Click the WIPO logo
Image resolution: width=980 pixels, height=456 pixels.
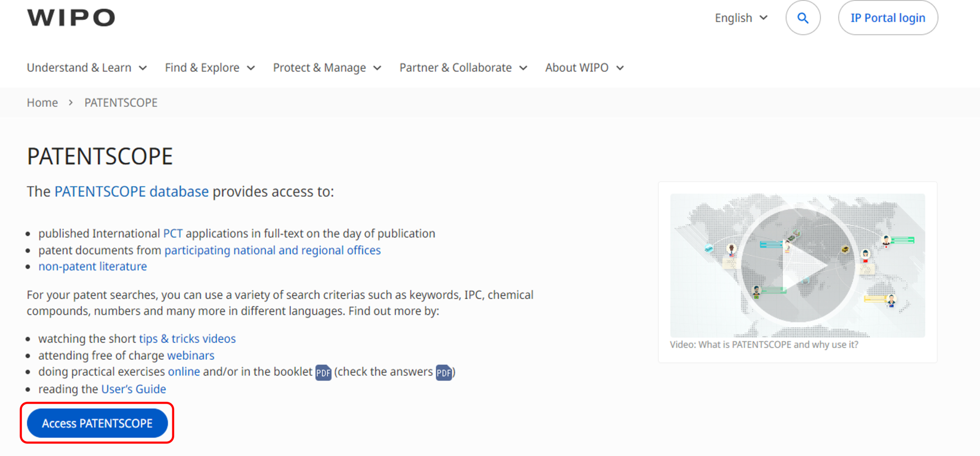coord(71,18)
